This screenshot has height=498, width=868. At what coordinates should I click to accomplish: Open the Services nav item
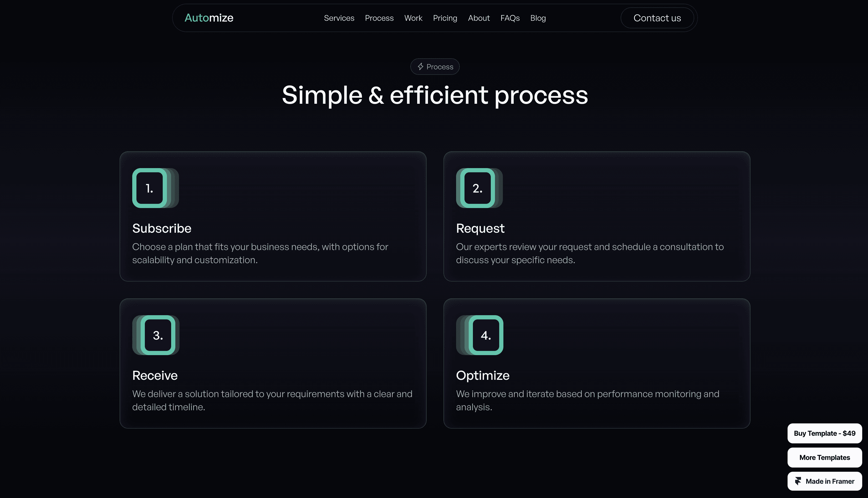(x=339, y=18)
